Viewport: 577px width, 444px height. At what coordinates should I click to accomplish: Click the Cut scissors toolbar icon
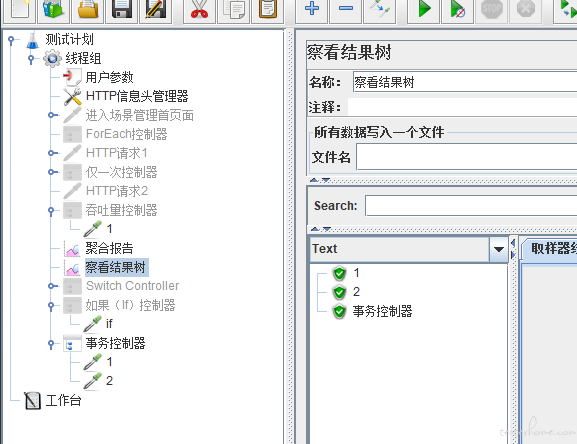pos(199,10)
